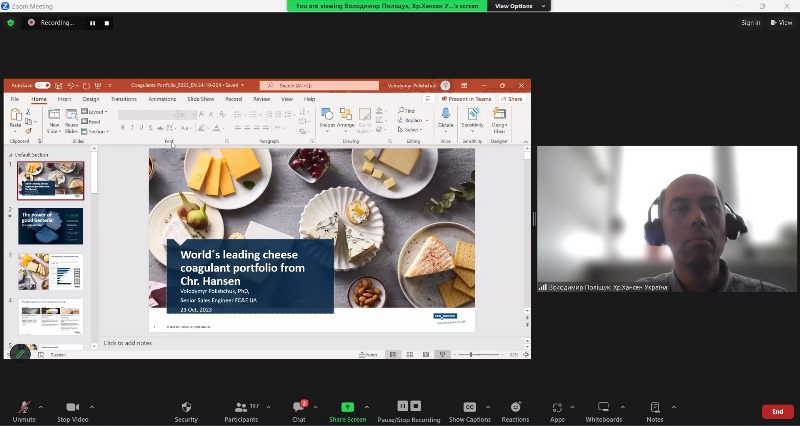Unmute the microphone
The width and height of the screenshot is (800, 426).
click(x=24, y=410)
